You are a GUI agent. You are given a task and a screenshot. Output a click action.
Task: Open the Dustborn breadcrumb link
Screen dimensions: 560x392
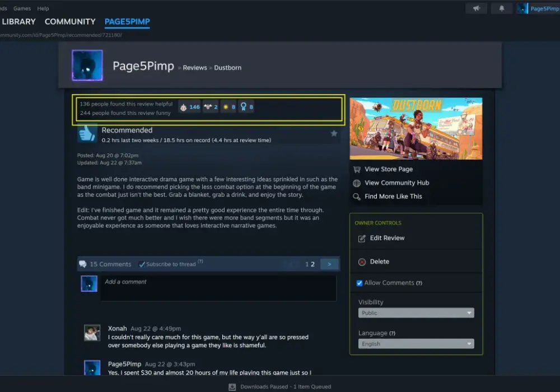point(227,68)
